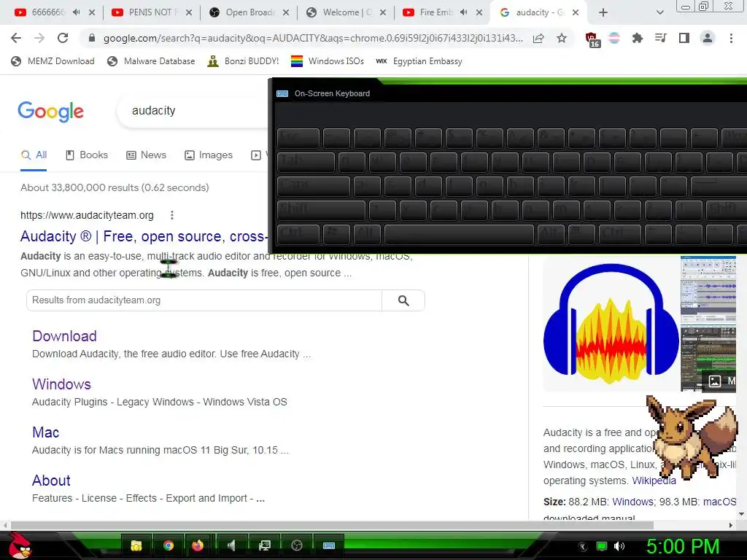747x560 pixels.
Task: Click the gray speaker taskbar icon
Action: 231,545
